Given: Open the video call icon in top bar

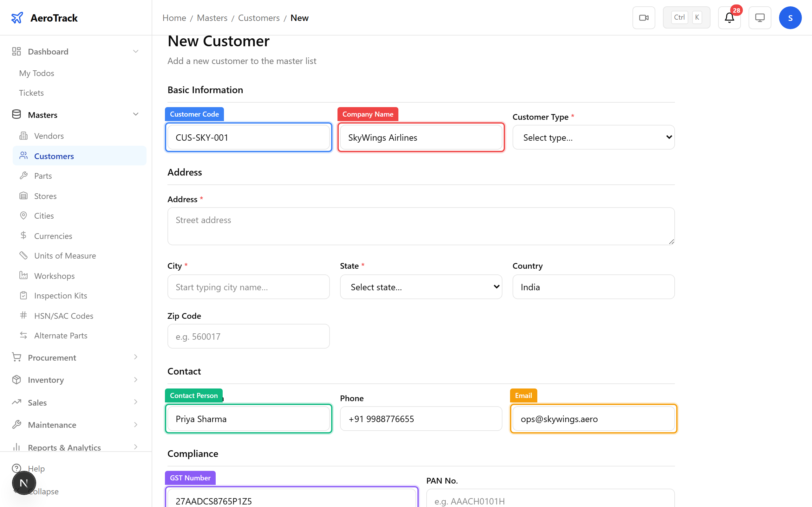Looking at the screenshot, I should pos(643,17).
